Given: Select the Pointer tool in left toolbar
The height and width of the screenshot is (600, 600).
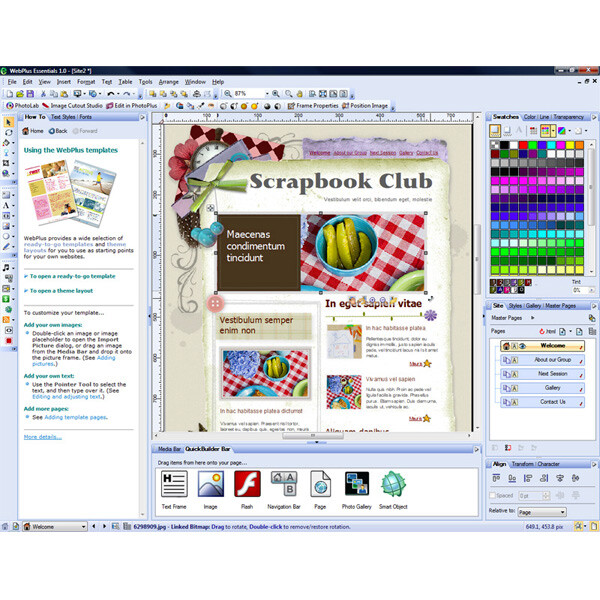Looking at the screenshot, I should coord(8,122).
